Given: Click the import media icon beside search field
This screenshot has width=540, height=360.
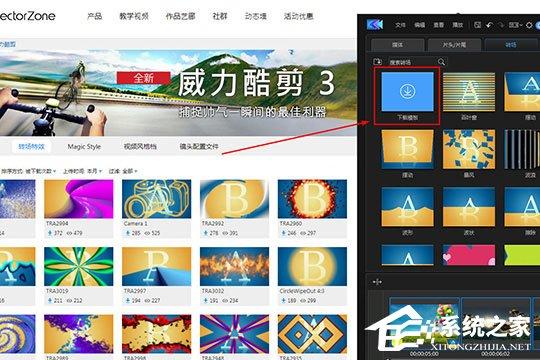Looking at the screenshot, I should 377,62.
